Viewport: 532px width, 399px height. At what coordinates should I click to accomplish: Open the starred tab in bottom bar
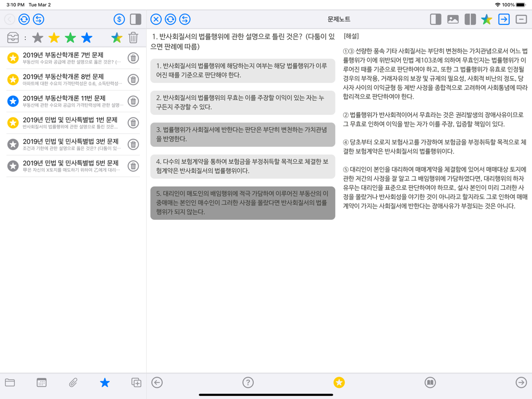point(105,383)
